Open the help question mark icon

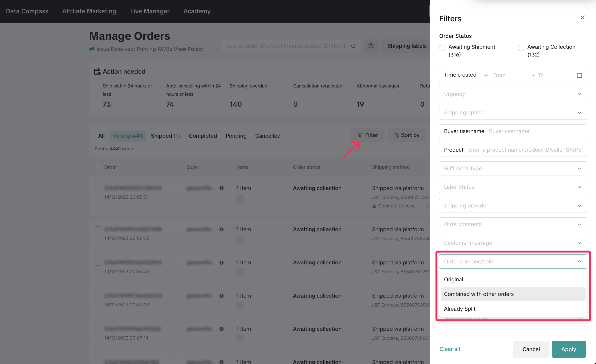click(371, 46)
